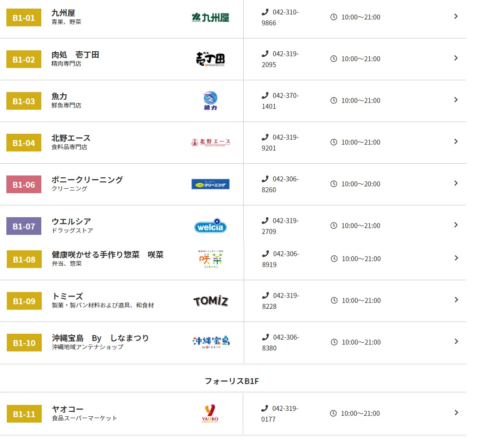Select the yellow B1-11 floor badge
Viewport: 481px width, 448px height.
24,414
